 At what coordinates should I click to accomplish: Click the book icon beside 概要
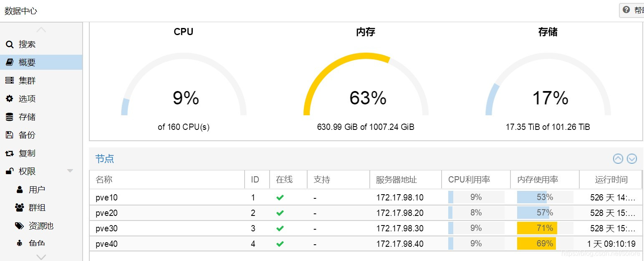[9, 62]
